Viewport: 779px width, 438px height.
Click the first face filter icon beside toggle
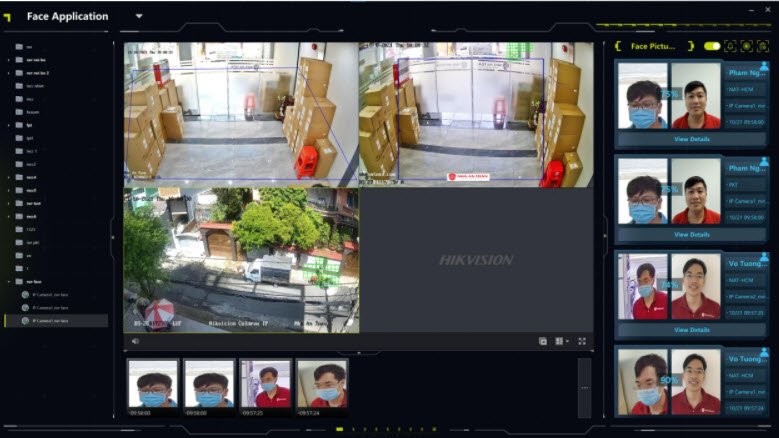pyautogui.click(x=730, y=46)
